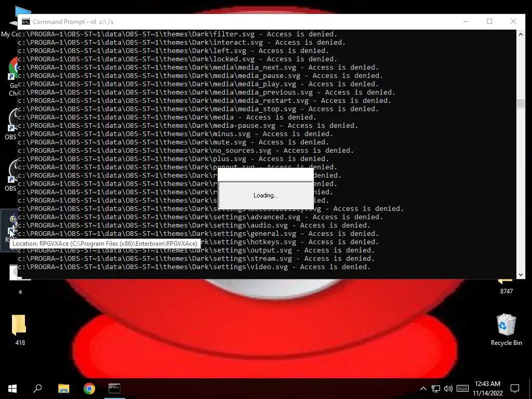Launch Google Chrome from taskbar

point(89,389)
